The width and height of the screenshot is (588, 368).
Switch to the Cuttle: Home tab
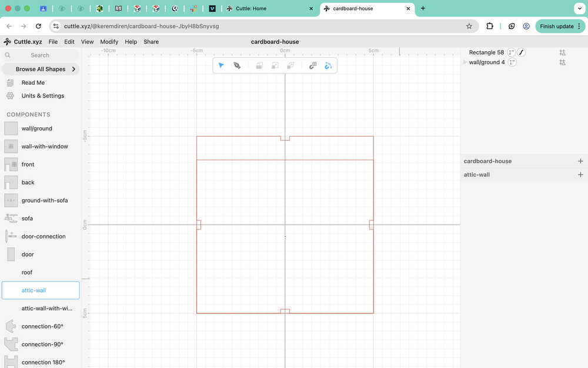(x=270, y=8)
